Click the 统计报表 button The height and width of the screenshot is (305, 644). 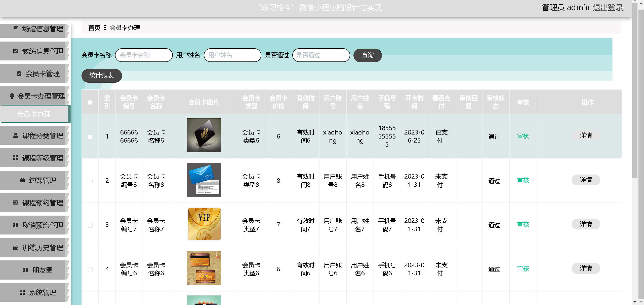tap(102, 76)
